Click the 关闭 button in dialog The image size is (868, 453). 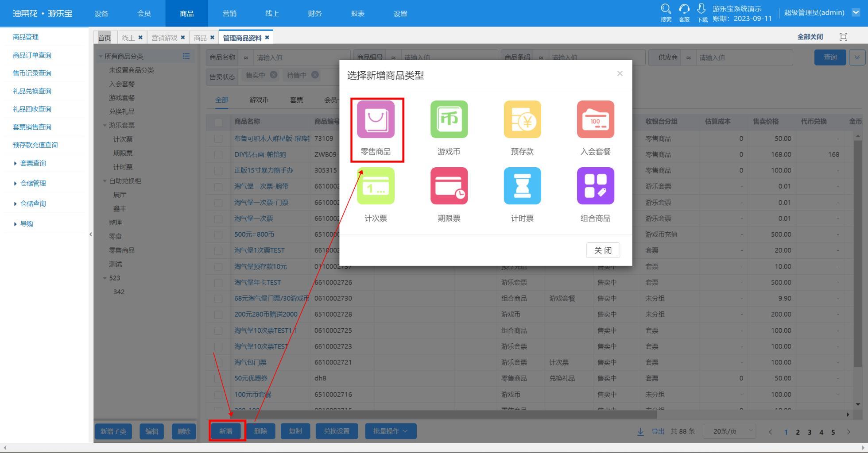(603, 250)
